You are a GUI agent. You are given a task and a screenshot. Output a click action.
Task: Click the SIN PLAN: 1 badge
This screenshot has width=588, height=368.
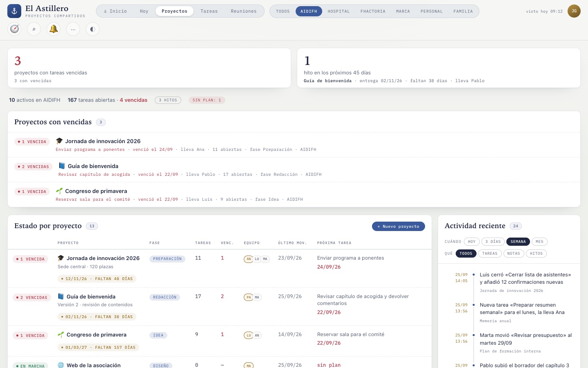pos(207,100)
